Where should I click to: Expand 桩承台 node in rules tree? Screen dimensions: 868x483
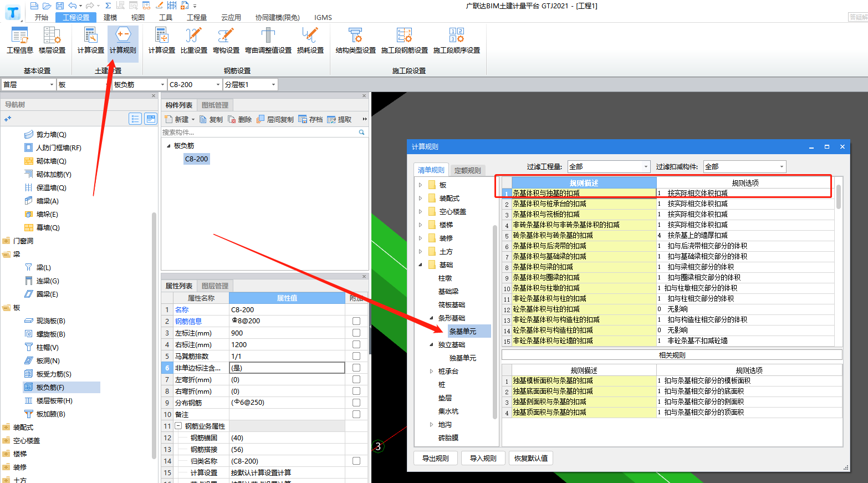(x=432, y=372)
